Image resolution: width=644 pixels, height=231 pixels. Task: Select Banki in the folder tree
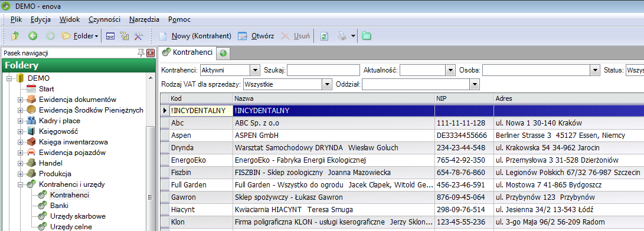coord(59,206)
